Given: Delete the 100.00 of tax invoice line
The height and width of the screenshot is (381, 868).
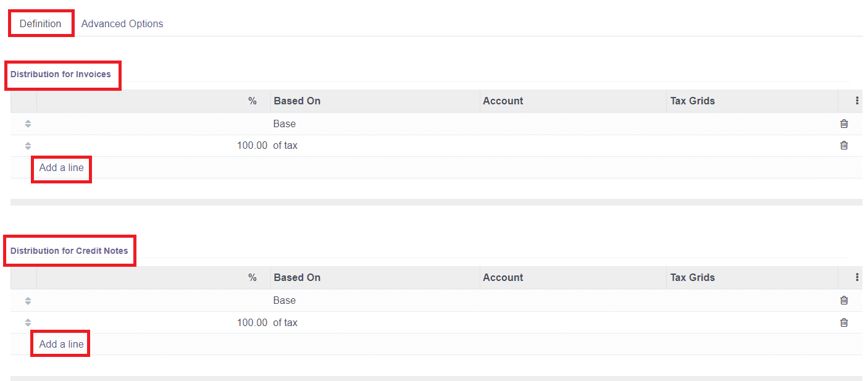Looking at the screenshot, I should (844, 145).
